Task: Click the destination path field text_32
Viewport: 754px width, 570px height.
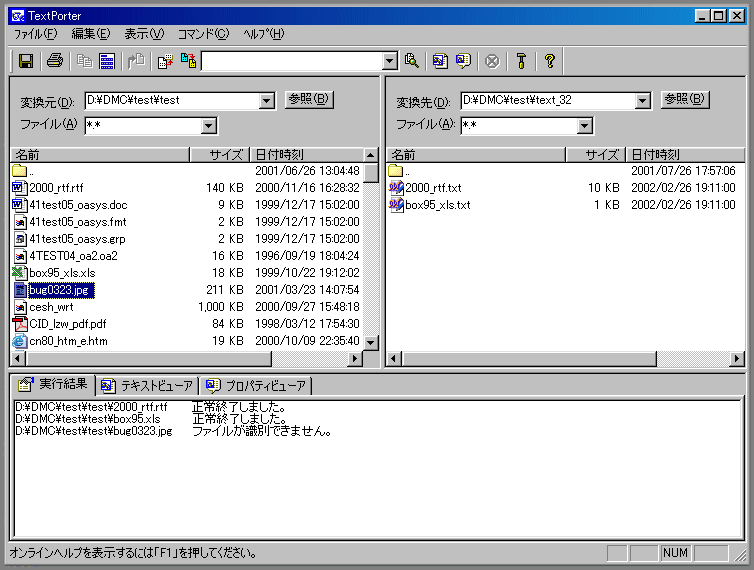Action: pos(548,100)
